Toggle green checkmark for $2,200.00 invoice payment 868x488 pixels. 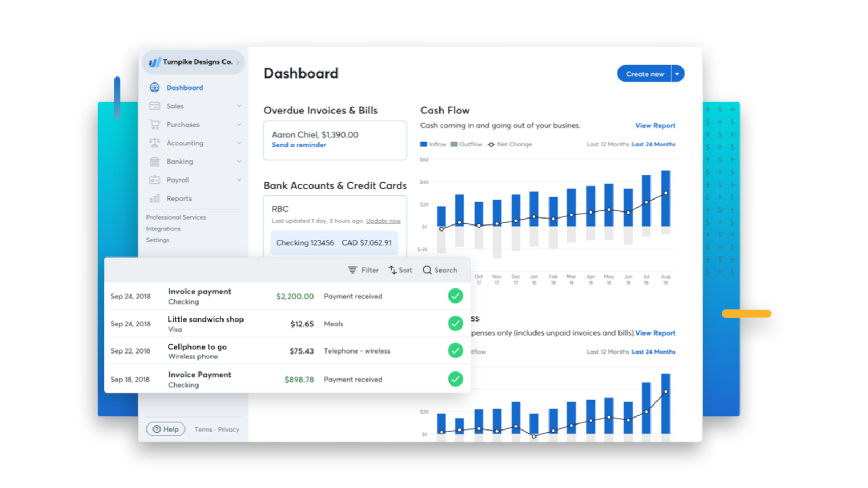[x=455, y=296]
